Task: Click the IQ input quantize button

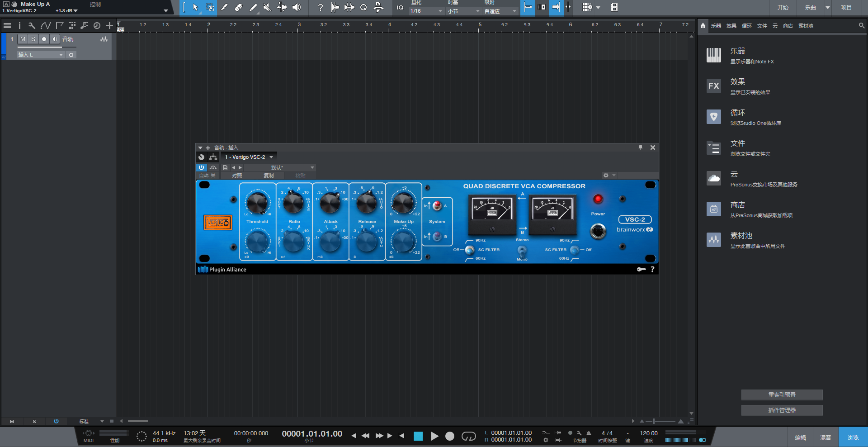Action: click(x=400, y=7)
